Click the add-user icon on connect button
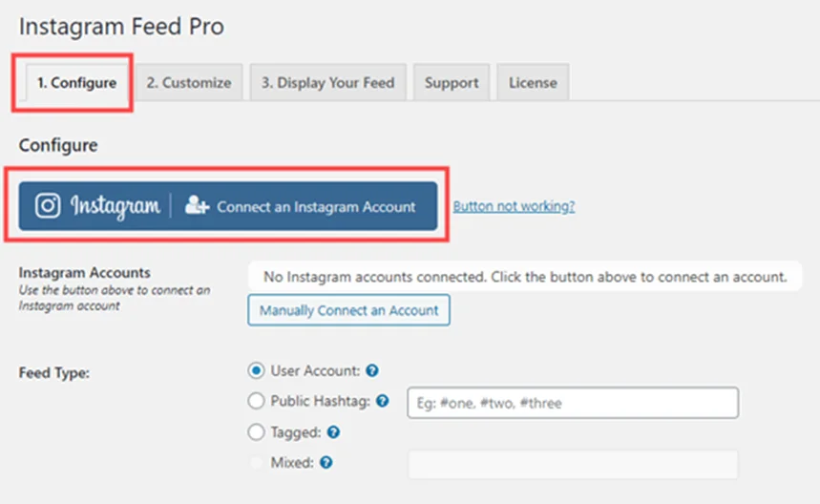 [x=197, y=205]
